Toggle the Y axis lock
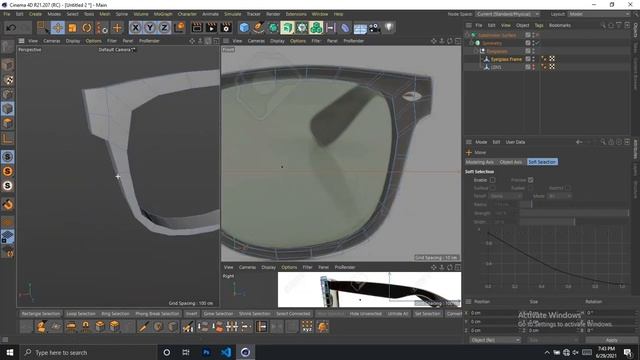The width and height of the screenshot is (640, 360). 150,28
